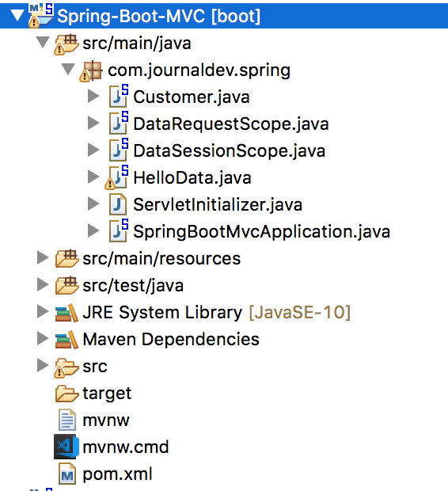Collapse the com.journaldev.spring package
Image resolution: width=448 pixels, height=491 pixels.
pyautogui.click(x=68, y=69)
